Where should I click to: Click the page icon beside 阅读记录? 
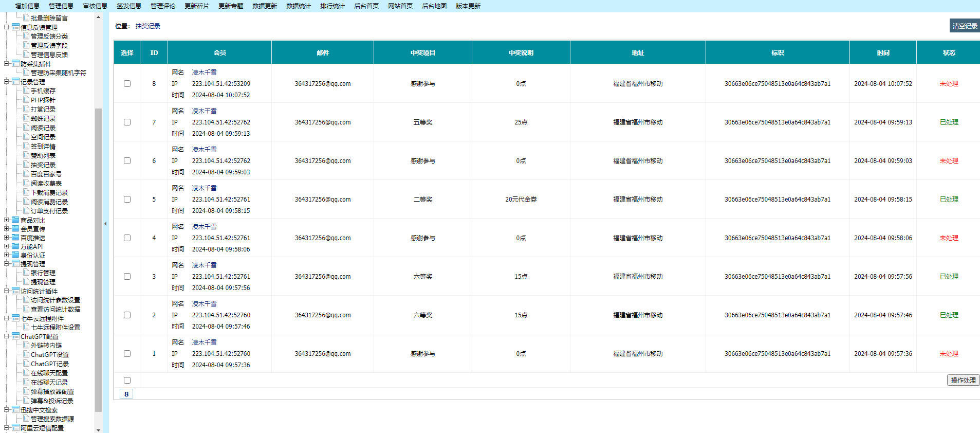26,128
